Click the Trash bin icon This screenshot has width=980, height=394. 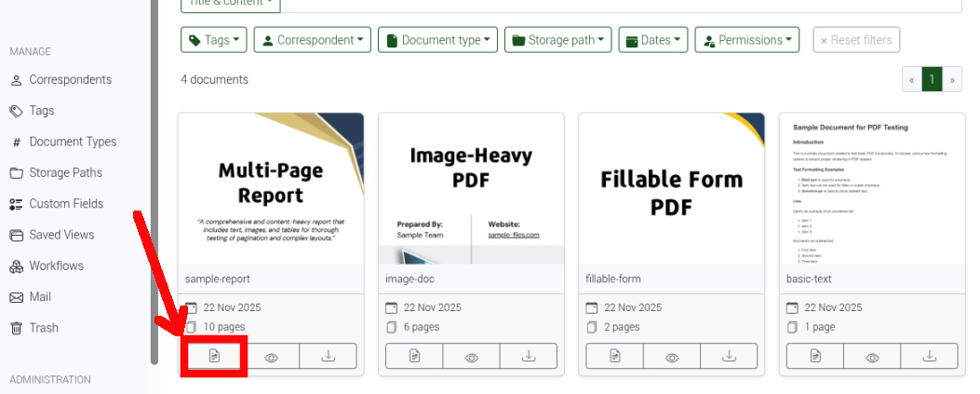point(16,328)
